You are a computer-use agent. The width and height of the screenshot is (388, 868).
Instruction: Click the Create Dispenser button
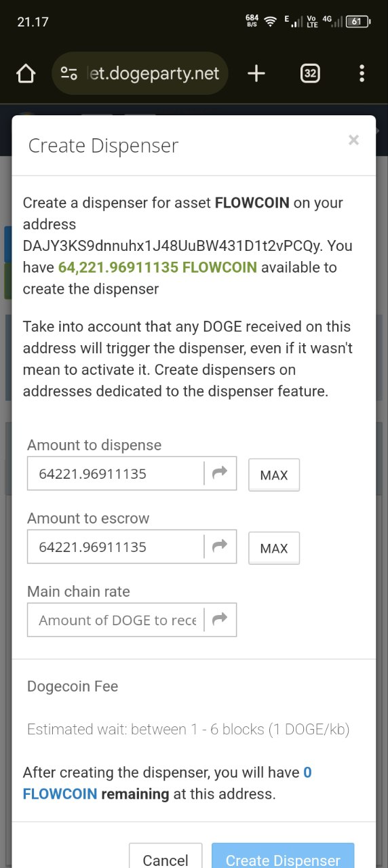click(283, 856)
